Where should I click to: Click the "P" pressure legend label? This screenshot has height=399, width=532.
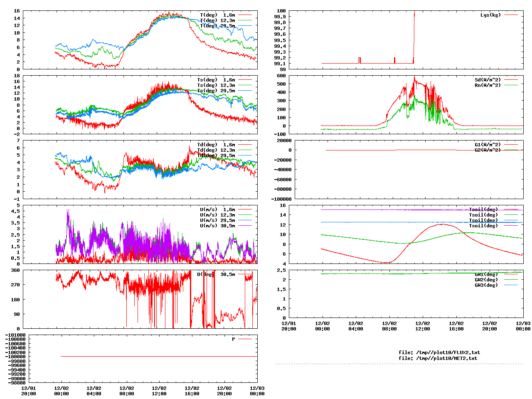(234, 339)
